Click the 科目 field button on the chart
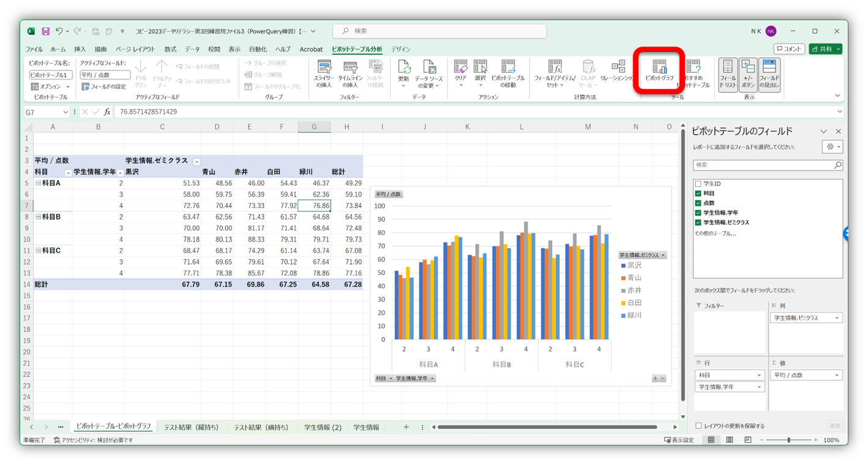This screenshot has width=868, height=465. click(384, 379)
